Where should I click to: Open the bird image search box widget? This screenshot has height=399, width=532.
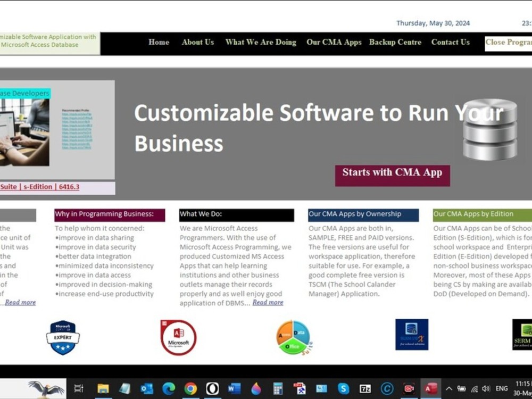tap(33, 389)
